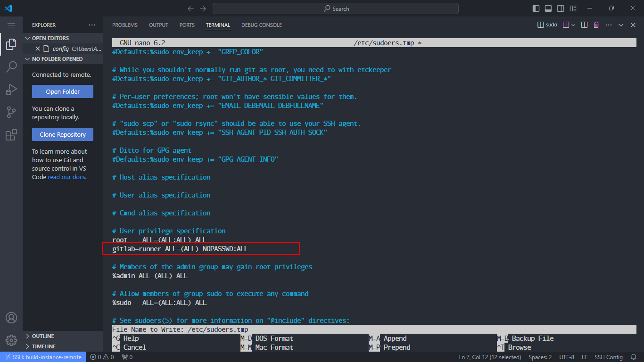Toggle the secondary side bar
This screenshot has height=362, width=644.
(561, 8)
